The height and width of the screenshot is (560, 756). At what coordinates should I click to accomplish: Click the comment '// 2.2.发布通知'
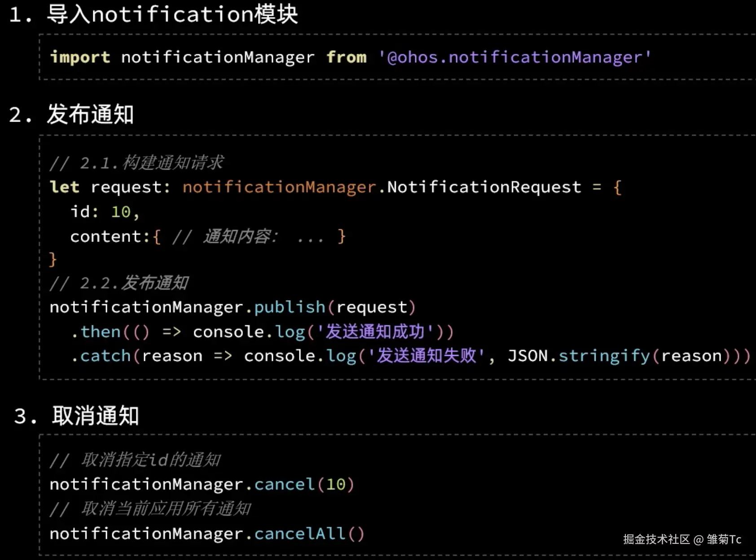(x=119, y=283)
